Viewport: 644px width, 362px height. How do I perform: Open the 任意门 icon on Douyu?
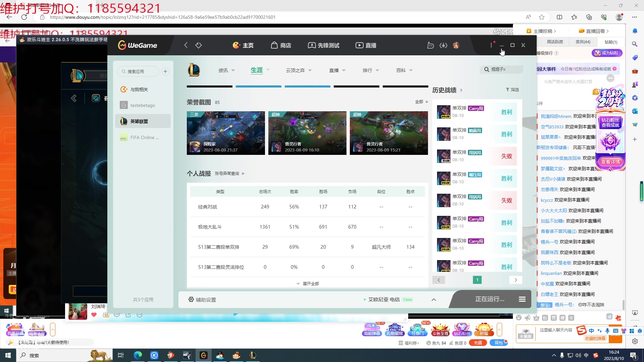point(417,329)
